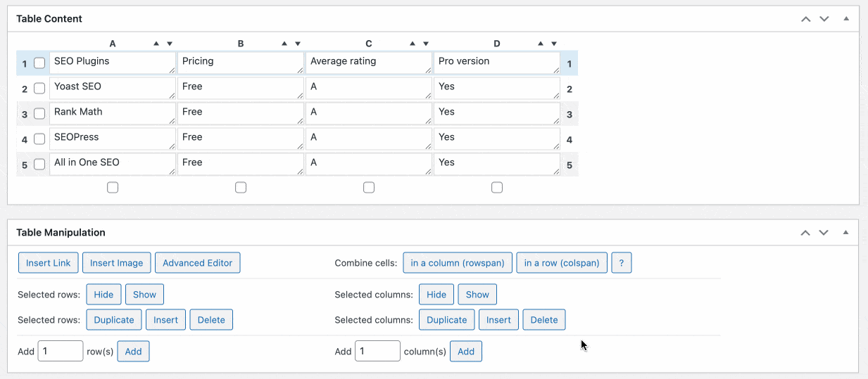This screenshot has width=868, height=379.
Task: Delete the selected columns
Action: (x=544, y=320)
